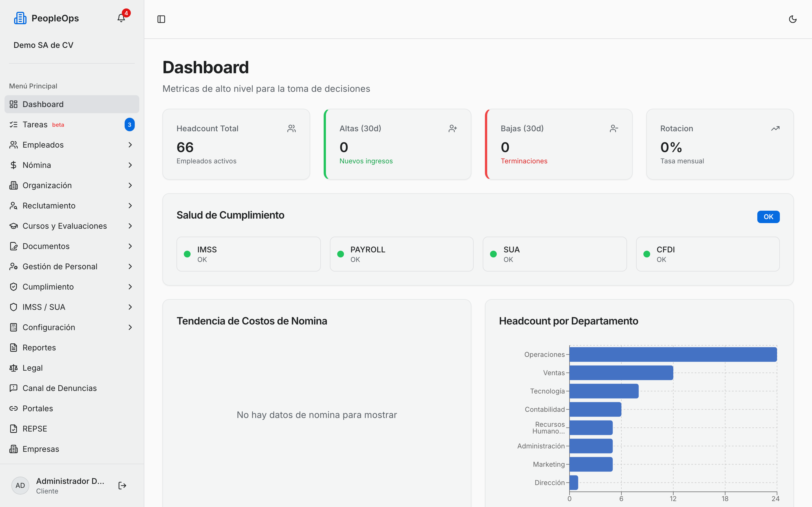812x507 pixels.
Task: Expand the Cumplimiento submenu chevron
Action: (130, 287)
